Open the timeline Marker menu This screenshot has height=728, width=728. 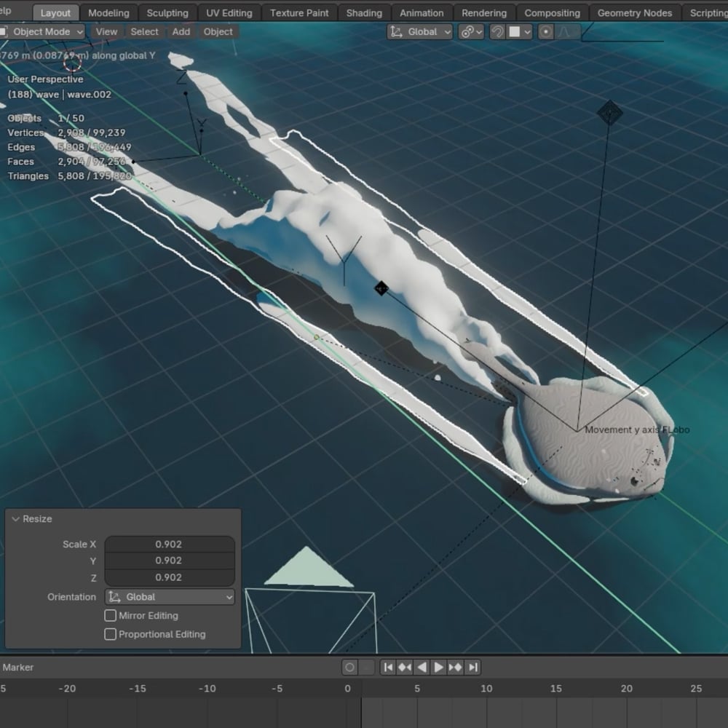(x=18, y=668)
